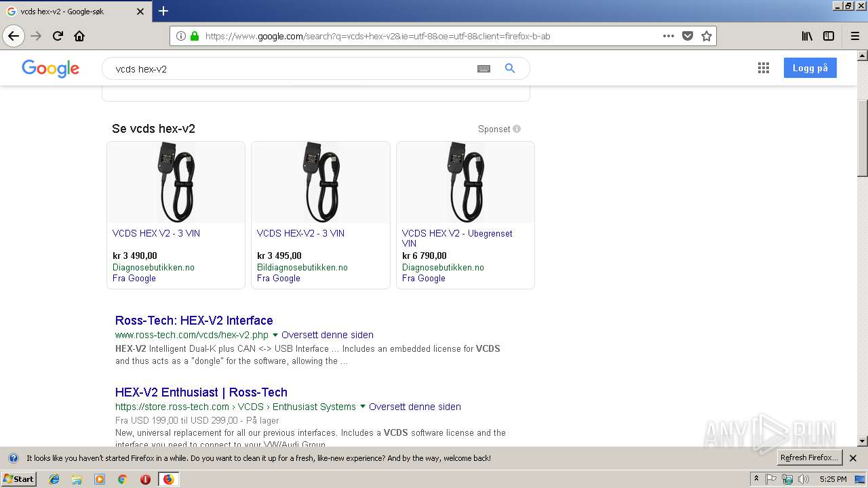This screenshot has height=488, width=868.
Task: Open the VCDS HEX V2 - 3 VIN link
Action: point(156,233)
